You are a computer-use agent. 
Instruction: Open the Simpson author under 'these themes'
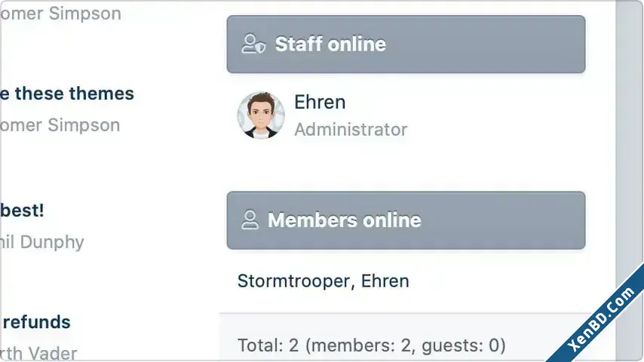point(60,125)
